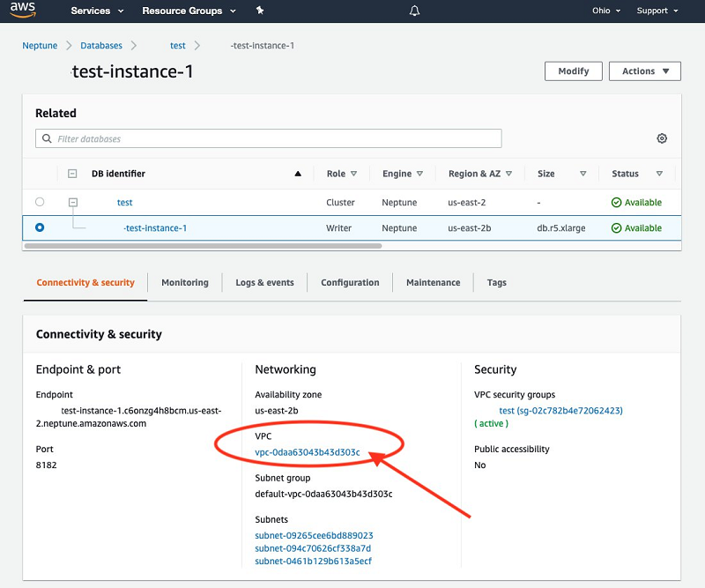Image resolution: width=705 pixels, height=588 pixels.
Task: Click the table horizontal scrollbar
Action: [x=203, y=246]
